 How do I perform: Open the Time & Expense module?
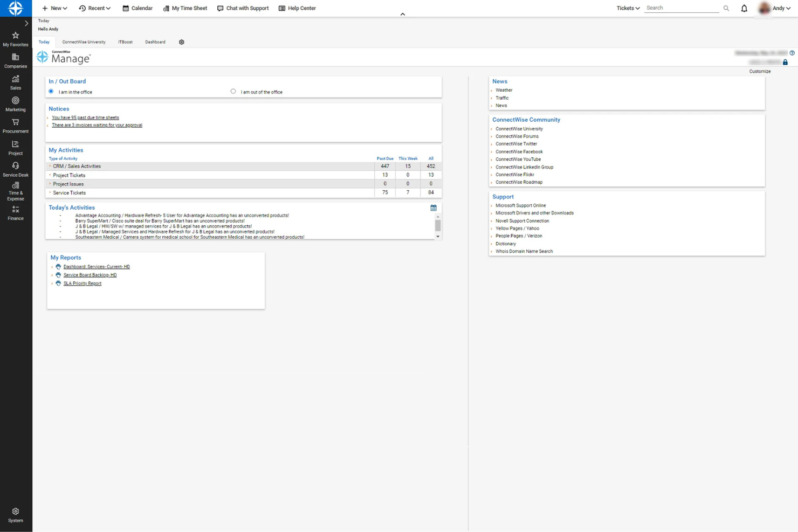tap(16, 190)
